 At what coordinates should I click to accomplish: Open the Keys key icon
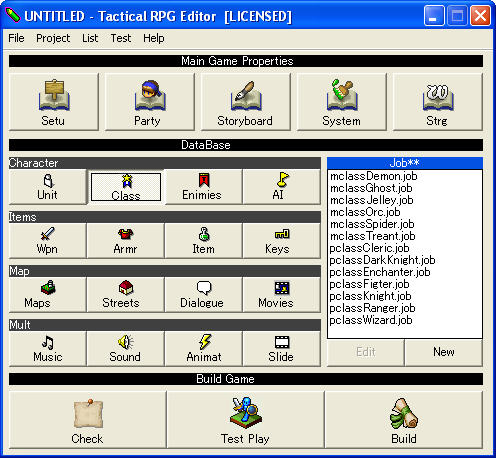coord(282,234)
